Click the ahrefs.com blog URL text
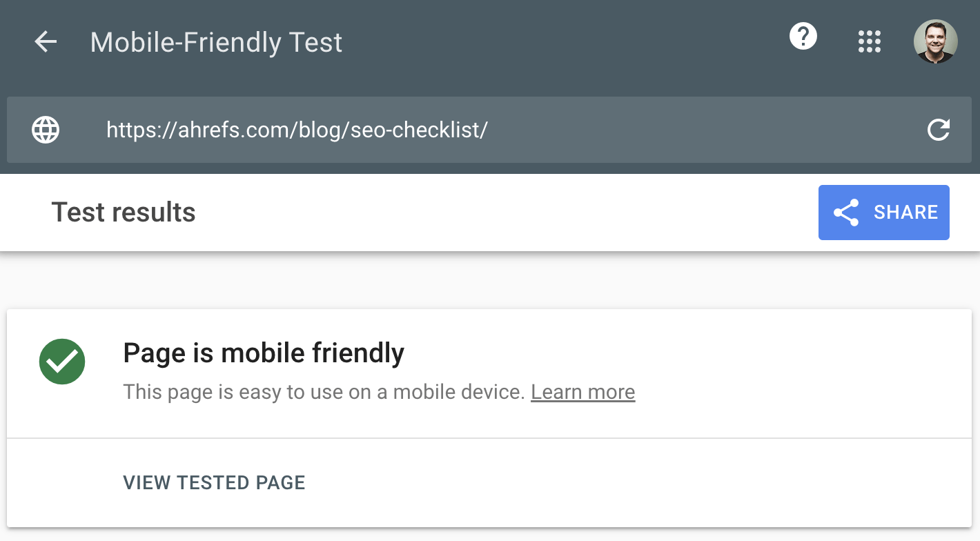 click(297, 130)
